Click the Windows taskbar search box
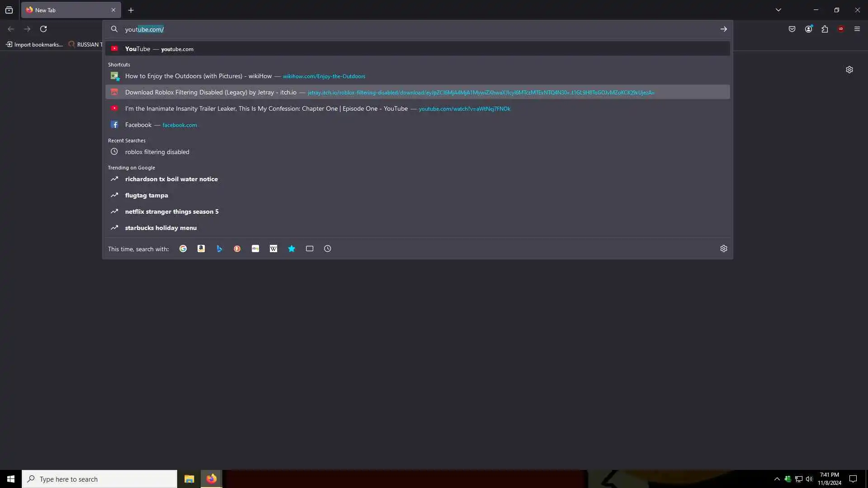 click(x=99, y=479)
